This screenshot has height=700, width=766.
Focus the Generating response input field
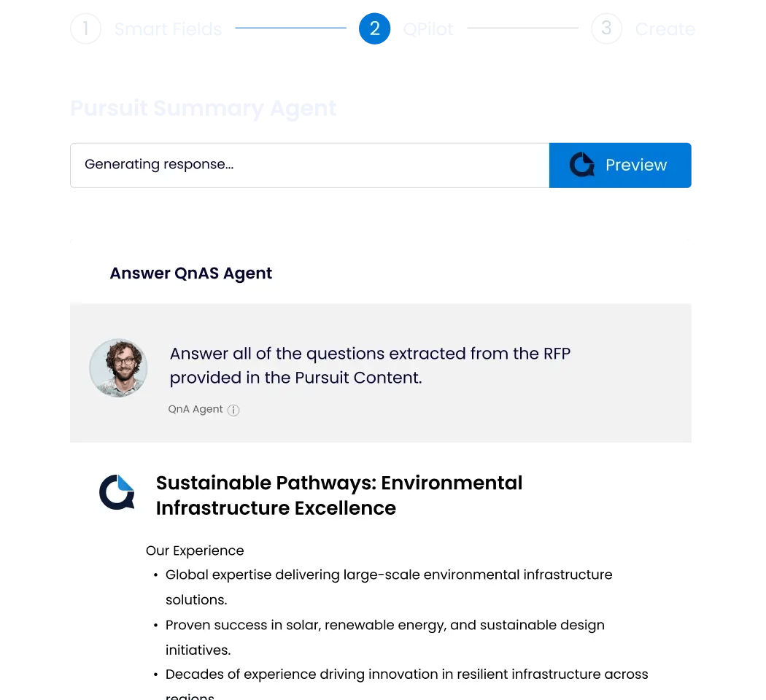click(x=309, y=165)
